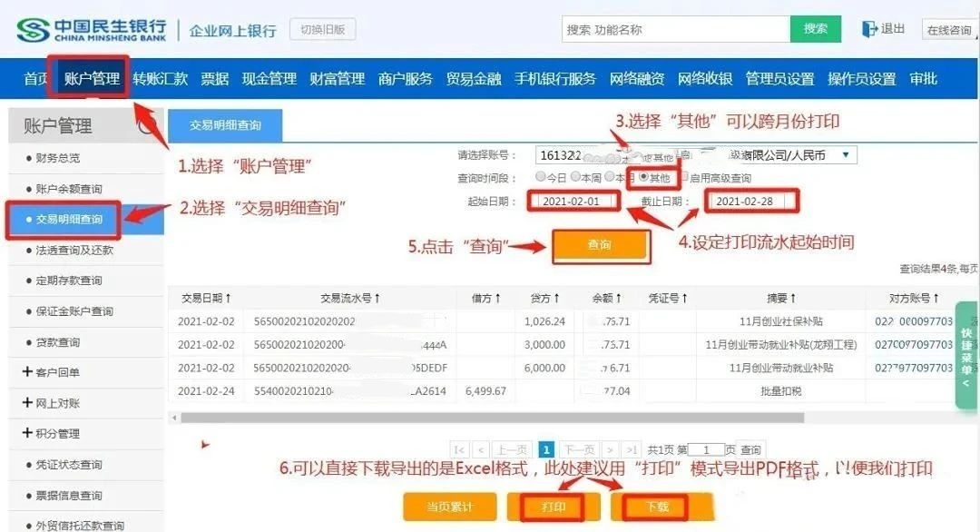Open the 贸易金融 nav menu

pos(474,79)
